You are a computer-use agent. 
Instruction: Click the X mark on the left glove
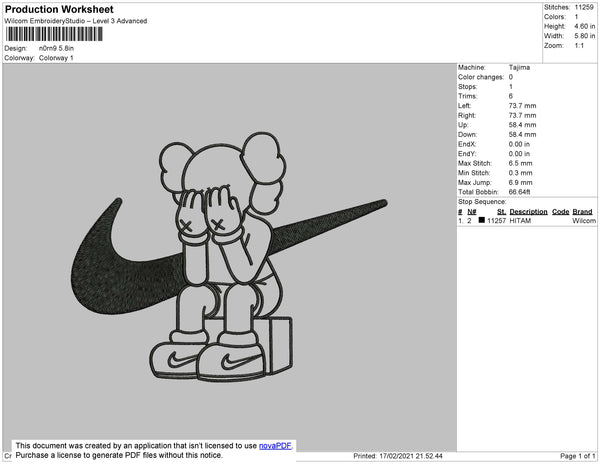(x=186, y=225)
